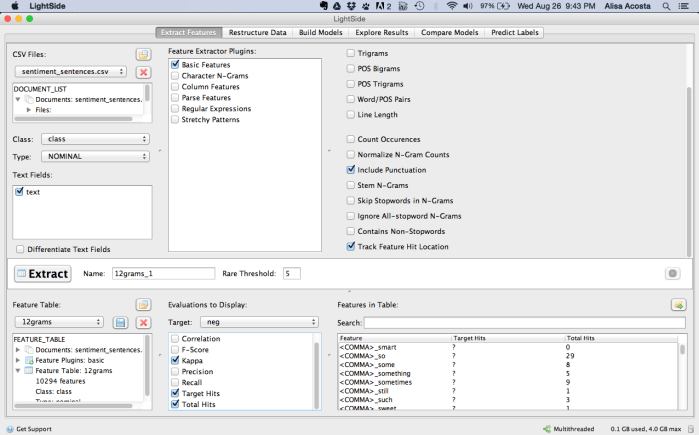
Task: Open Time Machine menu bar icon
Action: coord(419,6)
